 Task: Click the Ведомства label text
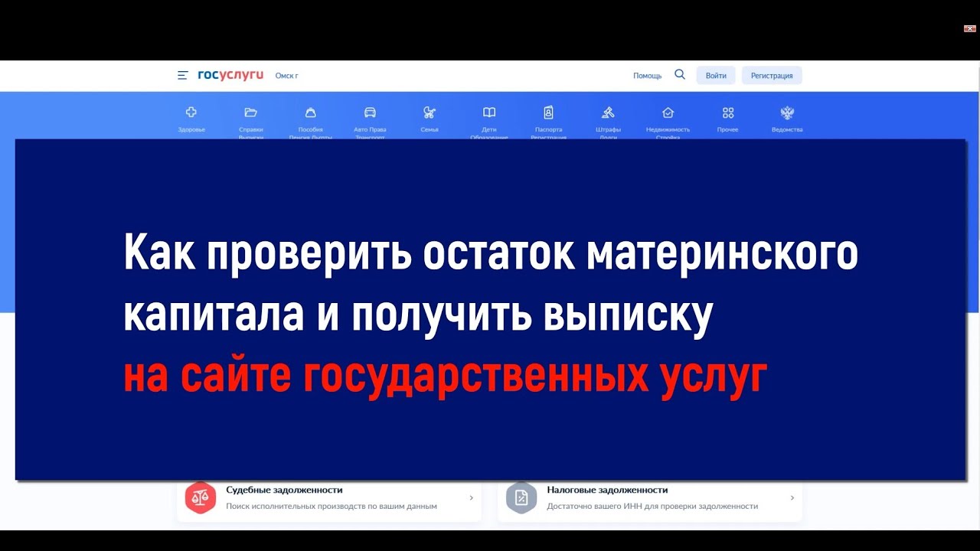point(787,129)
